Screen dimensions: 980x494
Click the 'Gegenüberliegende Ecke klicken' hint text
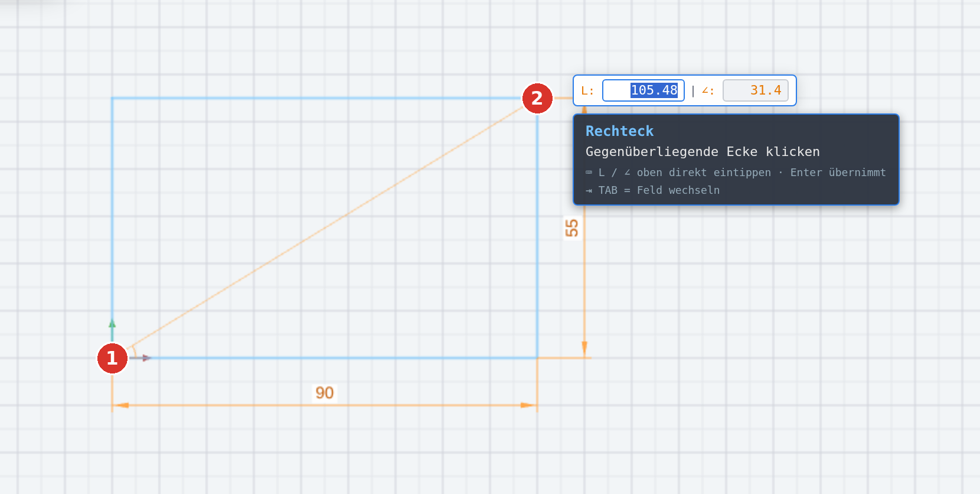coord(703,152)
